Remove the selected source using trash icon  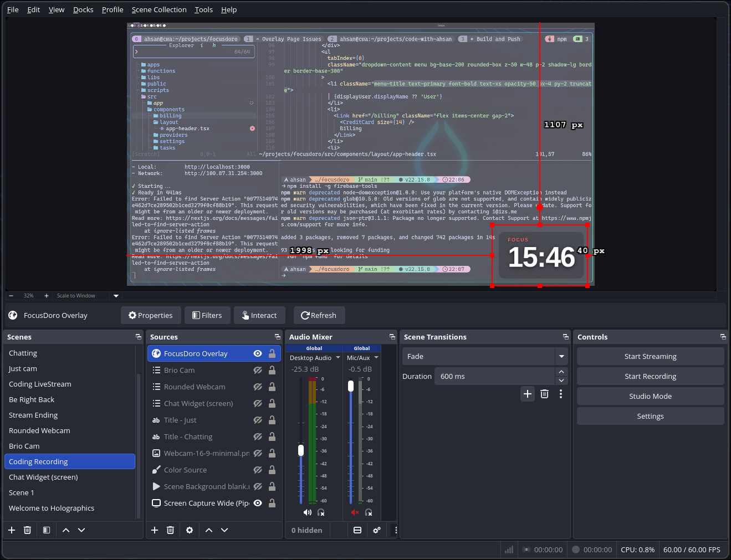pos(170,530)
